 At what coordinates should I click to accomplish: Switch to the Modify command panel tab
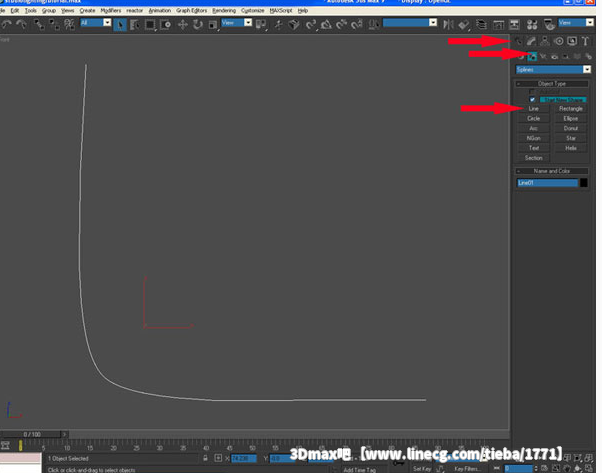pyautogui.click(x=531, y=41)
